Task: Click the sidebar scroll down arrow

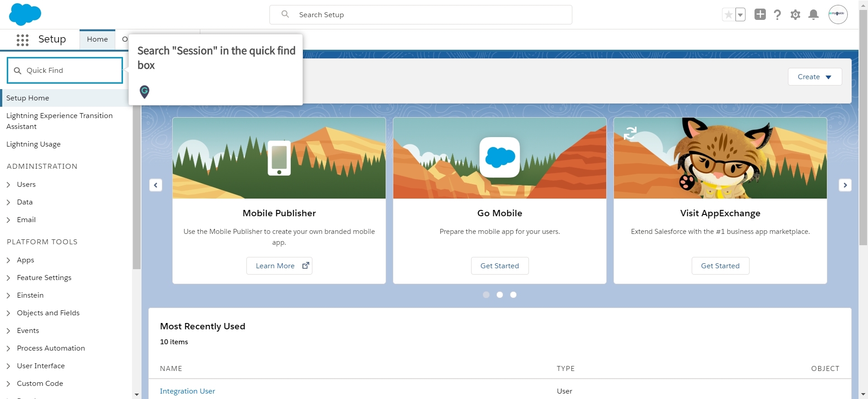Action: pyautogui.click(x=137, y=395)
